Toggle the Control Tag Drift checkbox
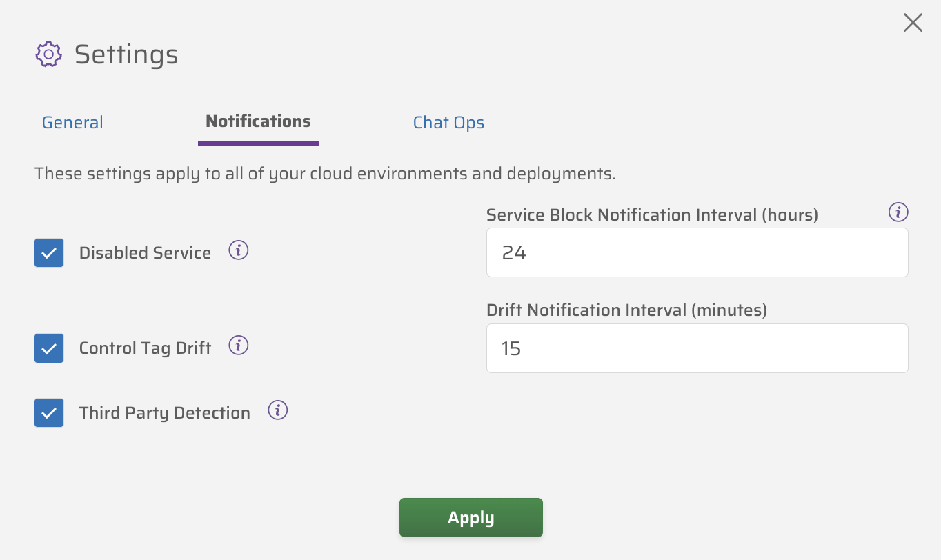Screen dimensions: 941x560 [x=49, y=348]
